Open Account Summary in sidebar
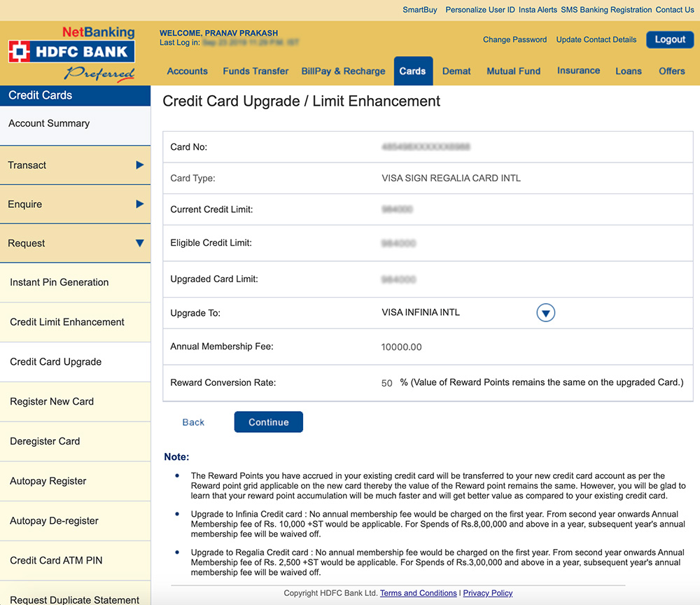This screenshot has width=700, height=605. (75, 125)
